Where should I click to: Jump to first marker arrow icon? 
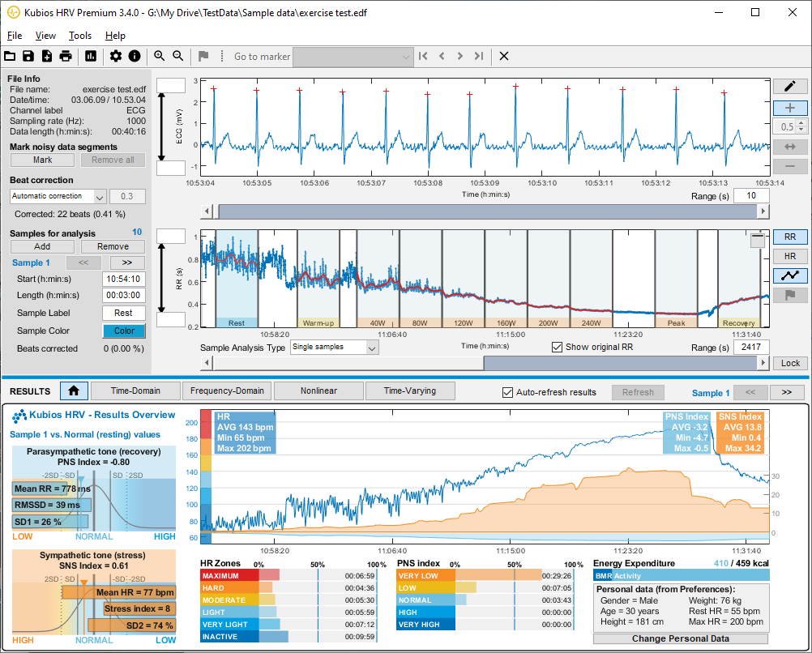pos(423,56)
